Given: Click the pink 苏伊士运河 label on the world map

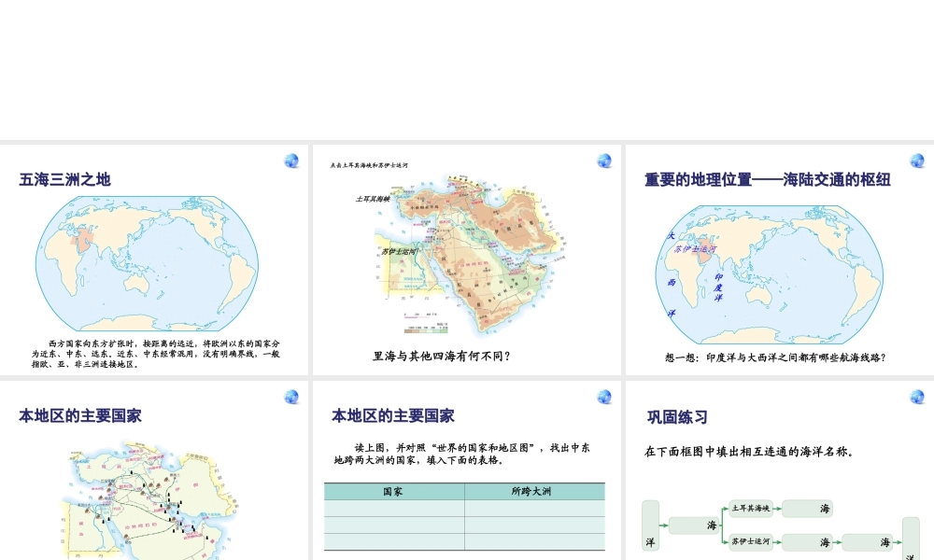Looking at the screenshot, I should (x=695, y=249).
